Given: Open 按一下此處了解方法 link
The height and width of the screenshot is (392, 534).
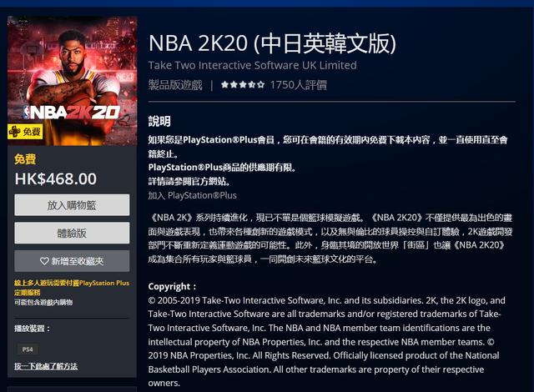Looking at the screenshot, I should pos(46,366).
